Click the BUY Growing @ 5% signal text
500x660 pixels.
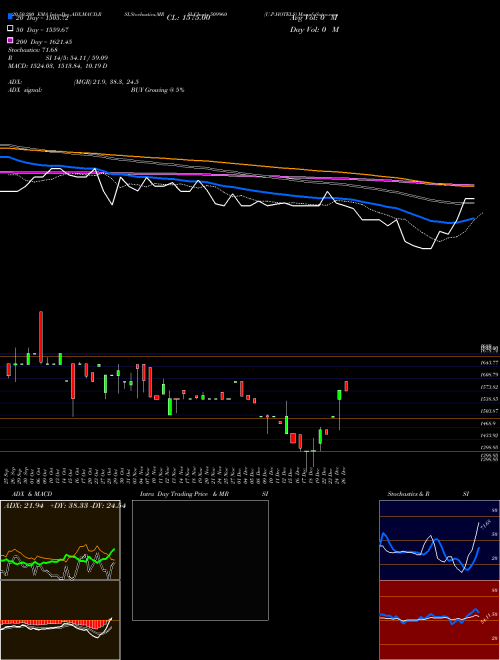[x=157, y=90]
